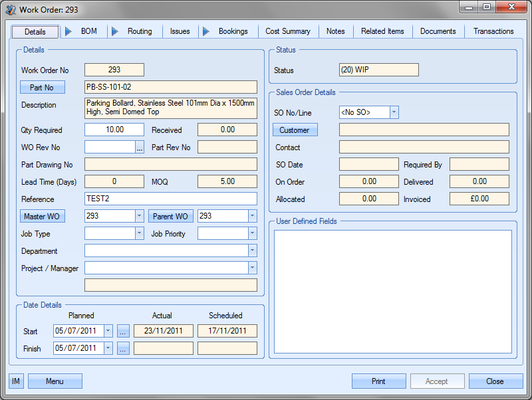Click the Work Order title bar icon

coord(11,10)
